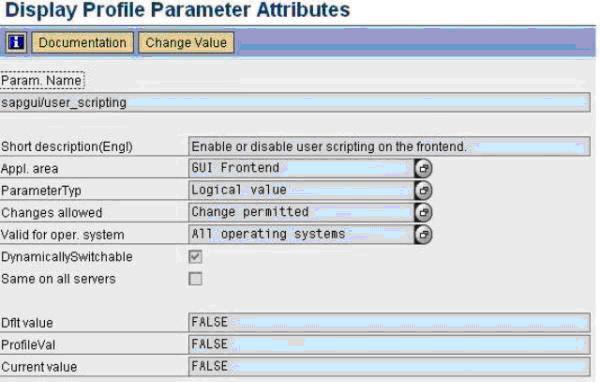The height and width of the screenshot is (382, 601).
Task: Click the blue information icon button
Action: 16,43
